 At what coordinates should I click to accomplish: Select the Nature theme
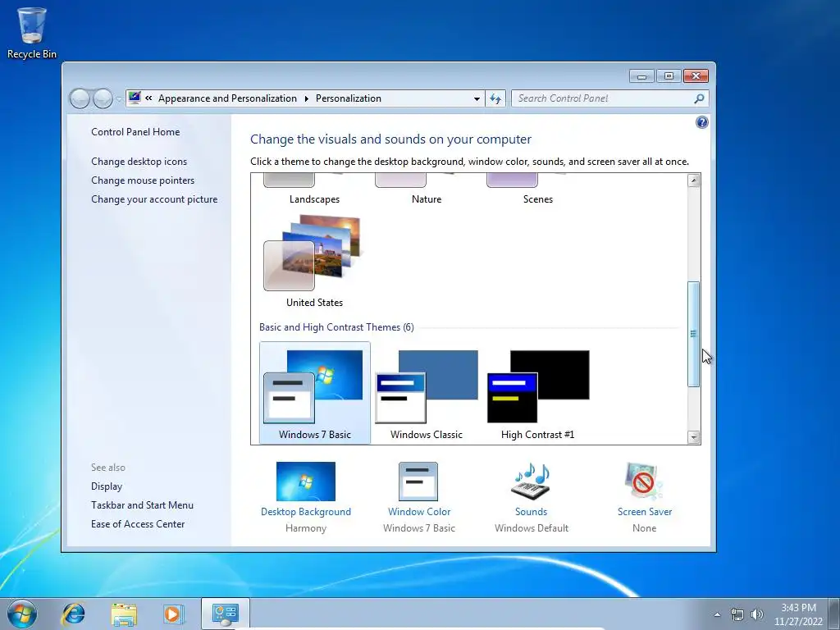point(427,190)
